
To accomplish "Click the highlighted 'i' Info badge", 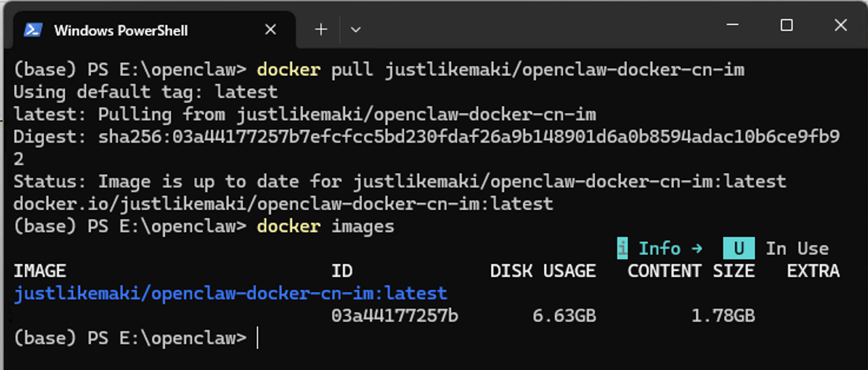I will coord(622,249).
